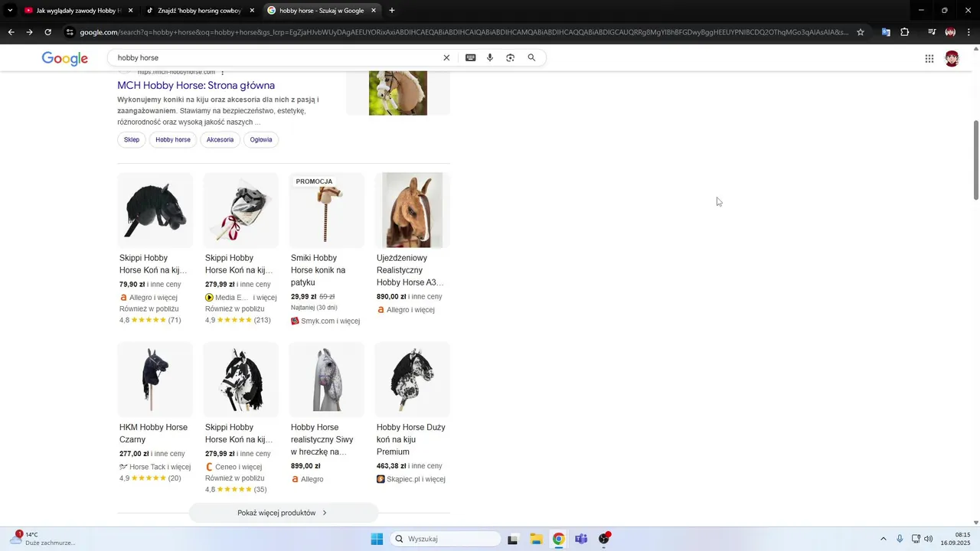This screenshot has height=551, width=980.
Task: Click the Windows taskbar search box
Action: (446, 539)
